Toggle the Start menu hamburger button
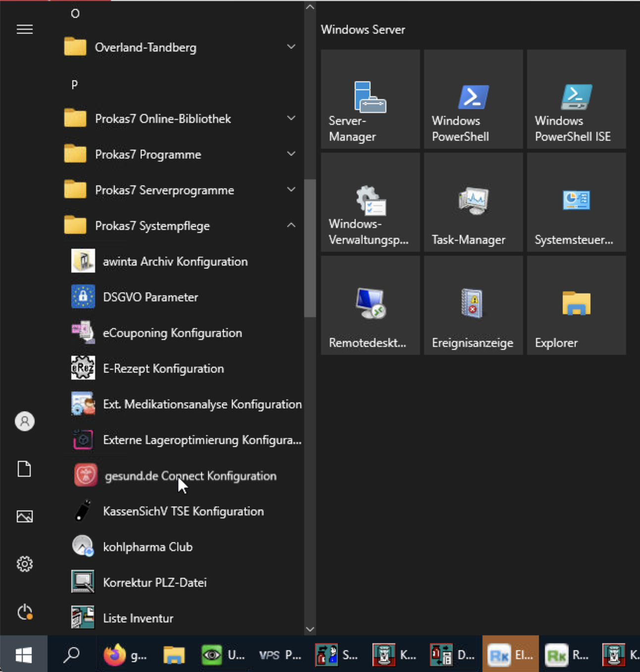640x672 pixels. (x=24, y=29)
